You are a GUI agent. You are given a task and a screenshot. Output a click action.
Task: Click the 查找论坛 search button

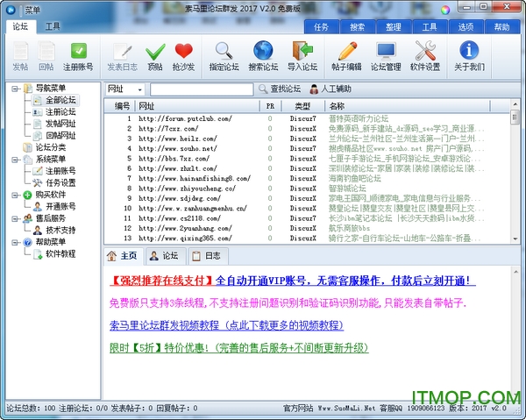pyautogui.click(x=279, y=89)
